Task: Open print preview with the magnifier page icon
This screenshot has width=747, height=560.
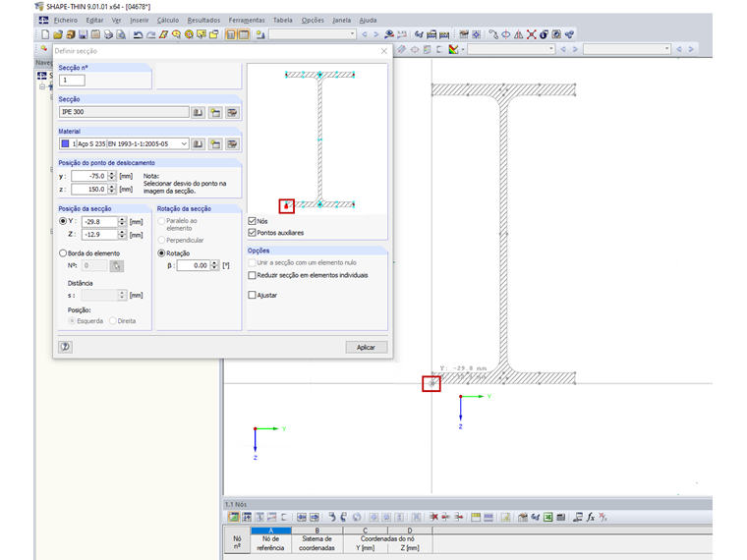Action: click(121, 34)
